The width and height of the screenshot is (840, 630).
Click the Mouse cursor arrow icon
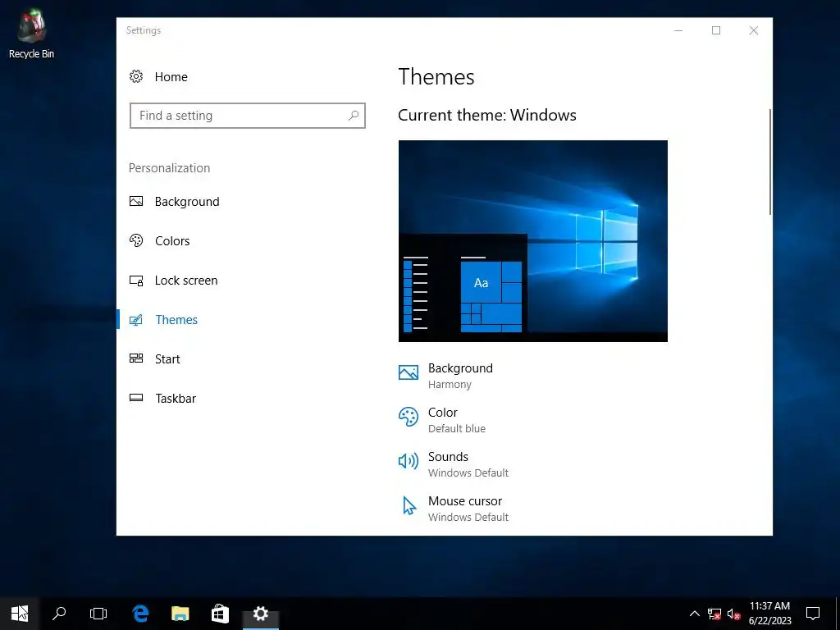coord(409,505)
